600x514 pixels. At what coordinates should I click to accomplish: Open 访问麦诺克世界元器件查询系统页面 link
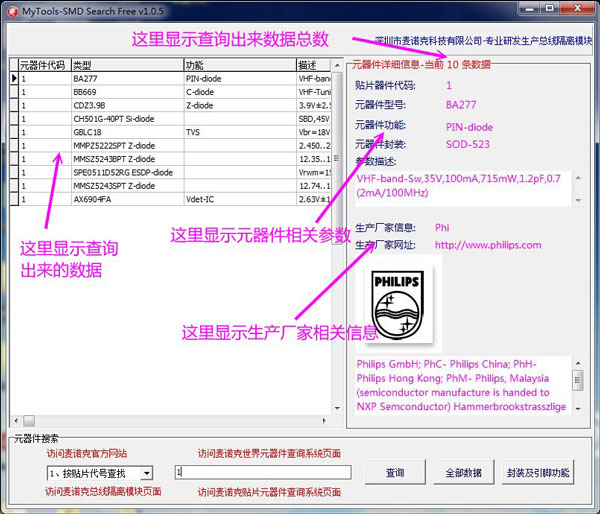pyautogui.click(x=269, y=454)
